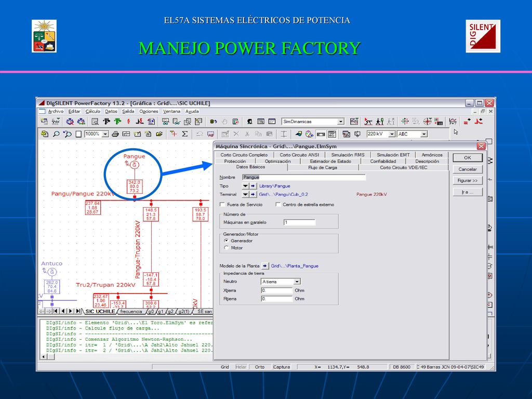Click the calculate initial conditions icon with the red flag

click(368, 122)
